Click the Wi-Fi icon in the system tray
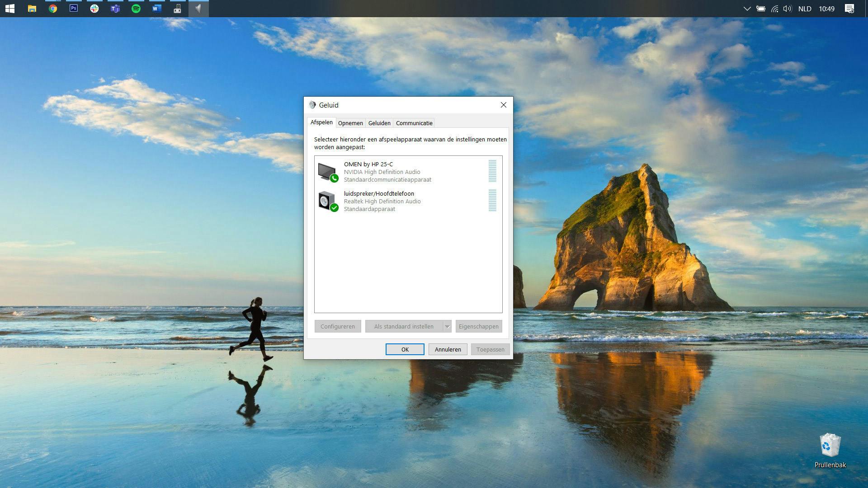868x488 pixels. [774, 8]
